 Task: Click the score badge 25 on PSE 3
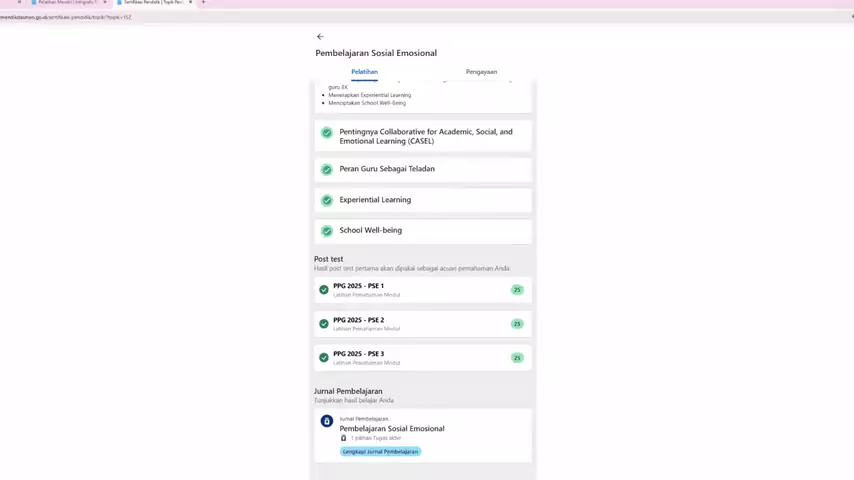pyautogui.click(x=517, y=358)
